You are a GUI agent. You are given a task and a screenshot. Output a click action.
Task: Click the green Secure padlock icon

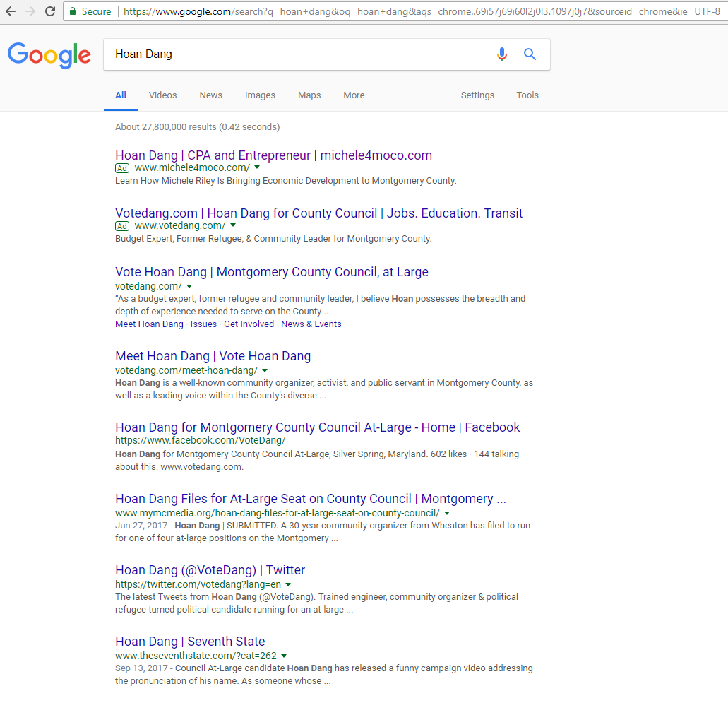click(73, 11)
